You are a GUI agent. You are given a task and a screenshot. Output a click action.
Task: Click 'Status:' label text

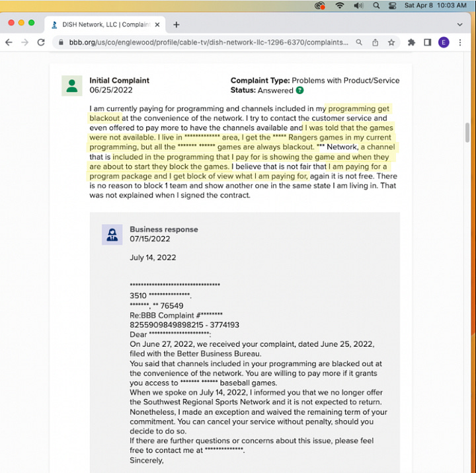(243, 90)
